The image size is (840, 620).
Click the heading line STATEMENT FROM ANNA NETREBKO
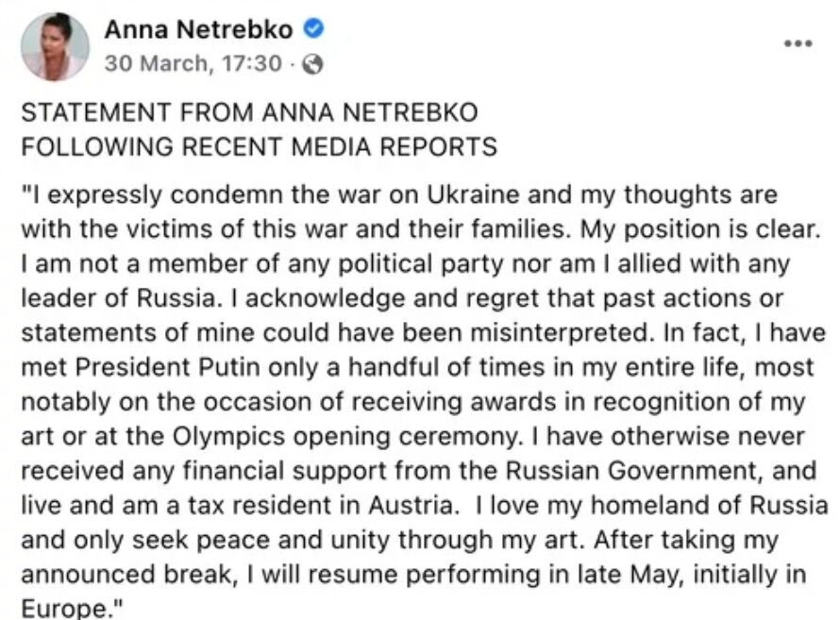[x=250, y=112]
